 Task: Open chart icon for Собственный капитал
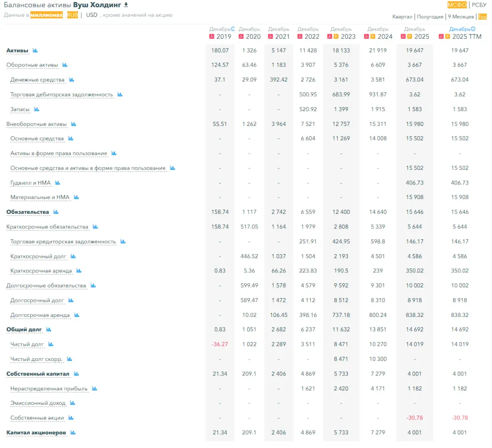coord(76,374)
